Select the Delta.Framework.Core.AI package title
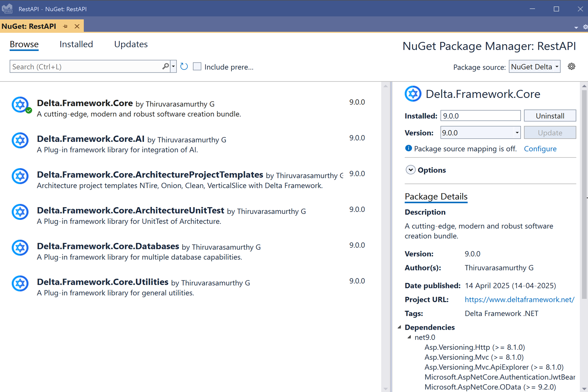588x392 pixels. click(91, 139)
